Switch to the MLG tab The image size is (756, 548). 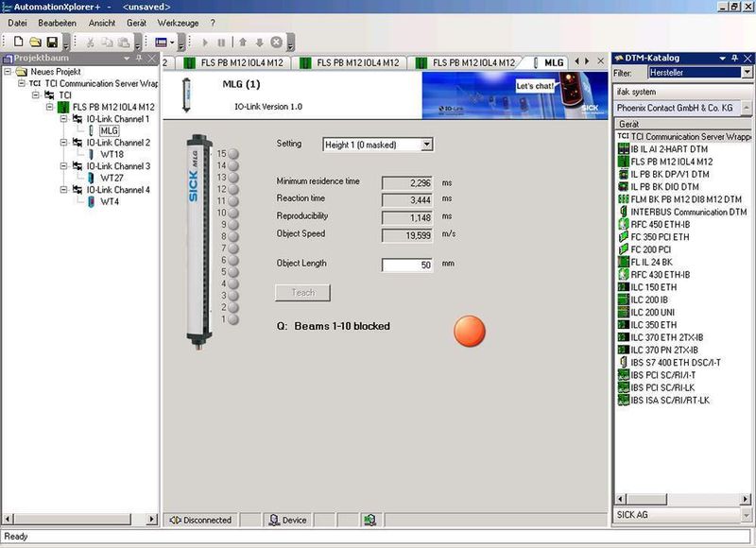point(553,63)
